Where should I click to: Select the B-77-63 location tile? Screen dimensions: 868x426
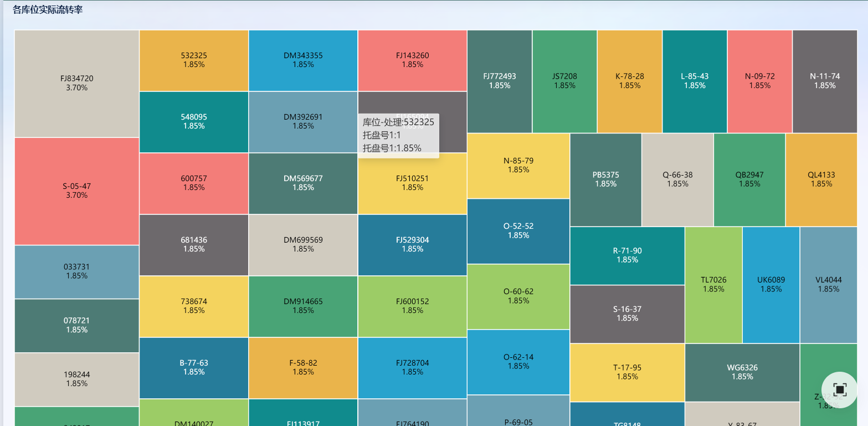194,367
